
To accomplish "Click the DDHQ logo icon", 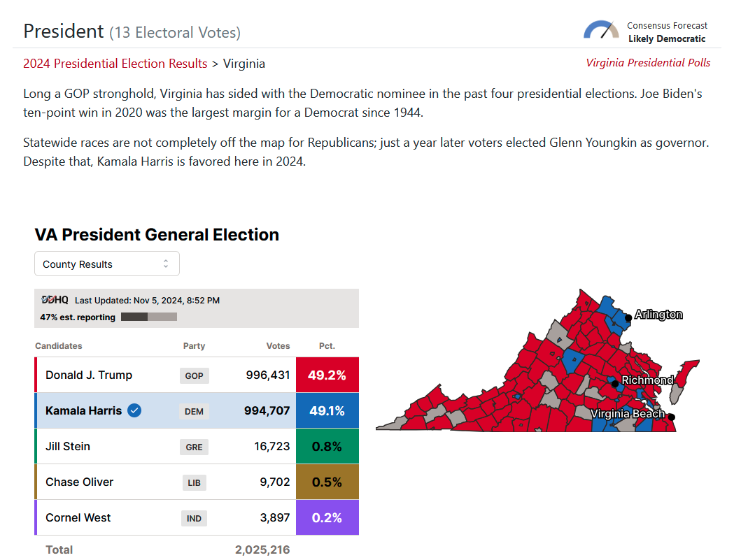I will (55, 300).
